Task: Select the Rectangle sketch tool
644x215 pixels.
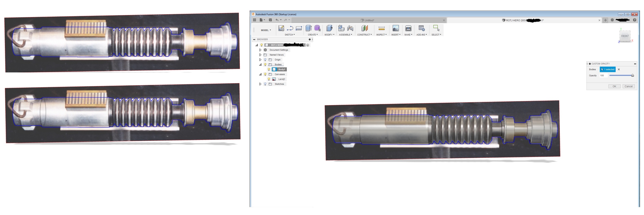Action: (x=299, y=28)
